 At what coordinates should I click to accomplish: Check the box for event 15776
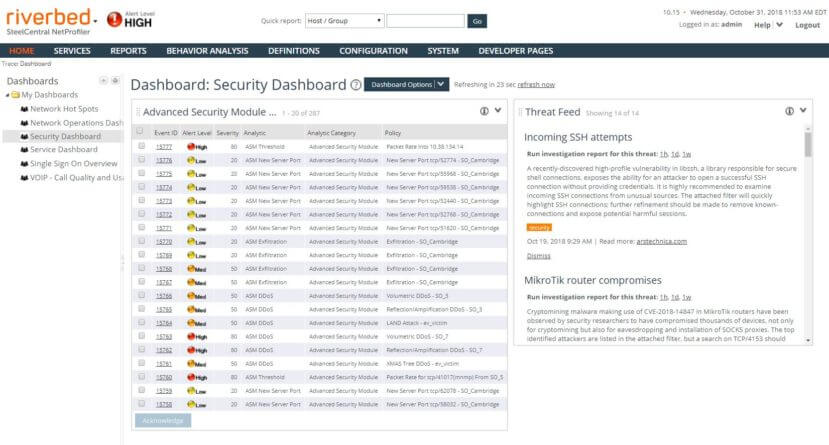pos(141,160)
